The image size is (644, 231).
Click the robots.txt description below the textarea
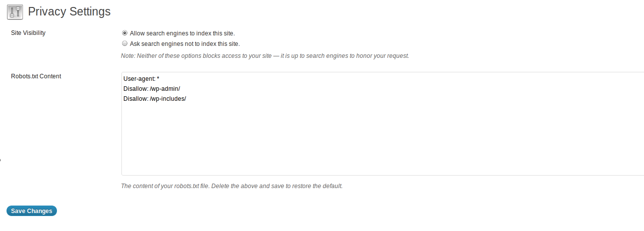tap(232, 186)
